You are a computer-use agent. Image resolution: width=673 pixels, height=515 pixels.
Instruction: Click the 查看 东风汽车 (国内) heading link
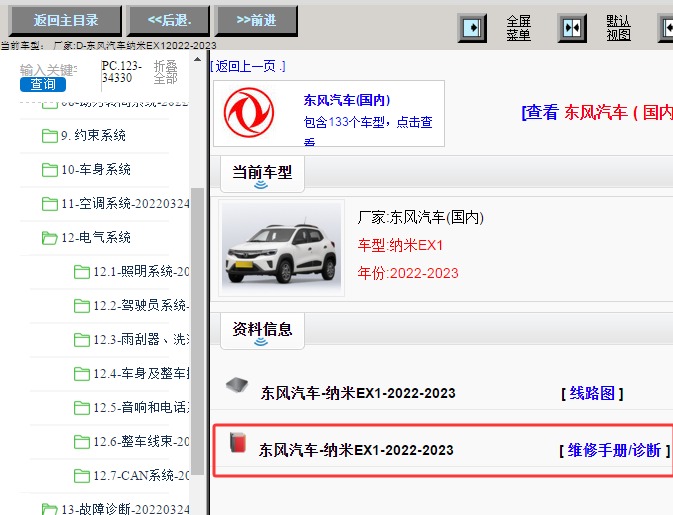point(597,112)
